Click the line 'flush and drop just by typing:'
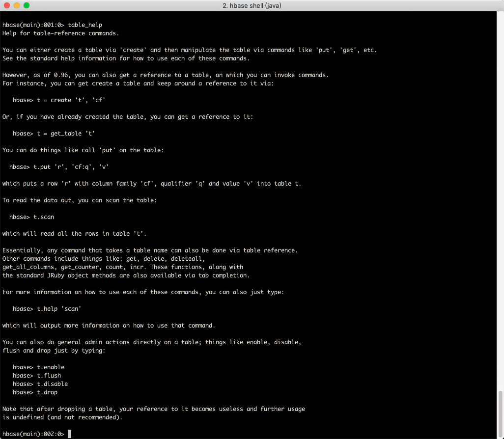The image size is (504, 439). coord(54,351)
